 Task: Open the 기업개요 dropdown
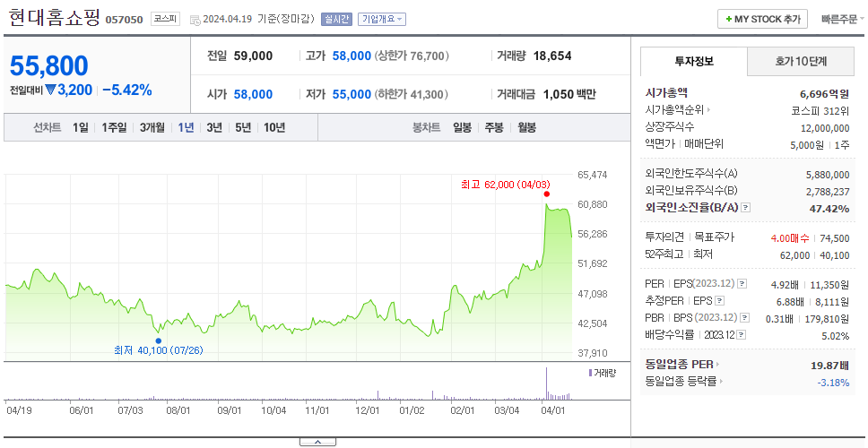382,19
